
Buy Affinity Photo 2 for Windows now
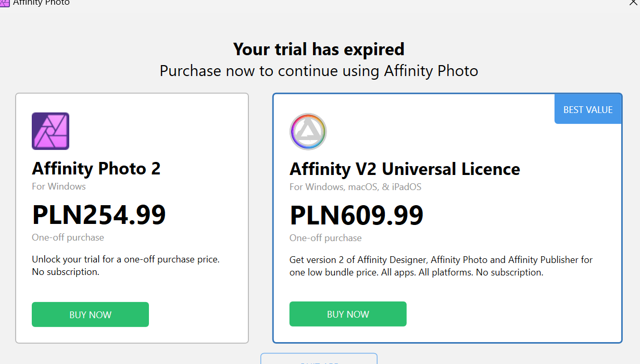(x=90, y=315)
